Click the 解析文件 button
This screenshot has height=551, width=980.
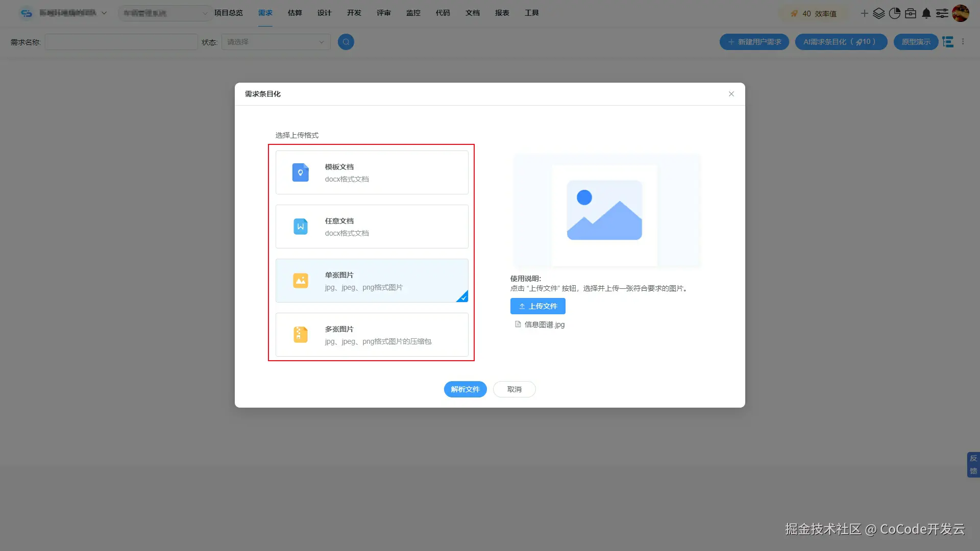(465, 389)
